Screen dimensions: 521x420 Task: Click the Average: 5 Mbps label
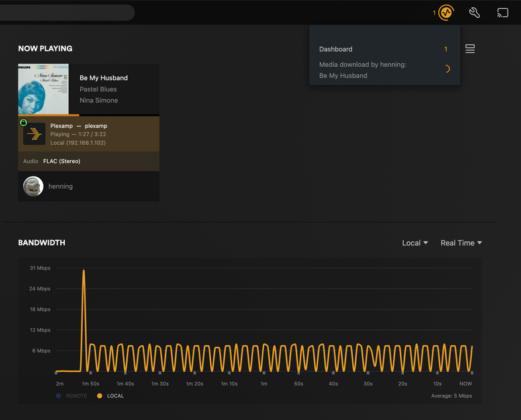(x=451, y=396)
